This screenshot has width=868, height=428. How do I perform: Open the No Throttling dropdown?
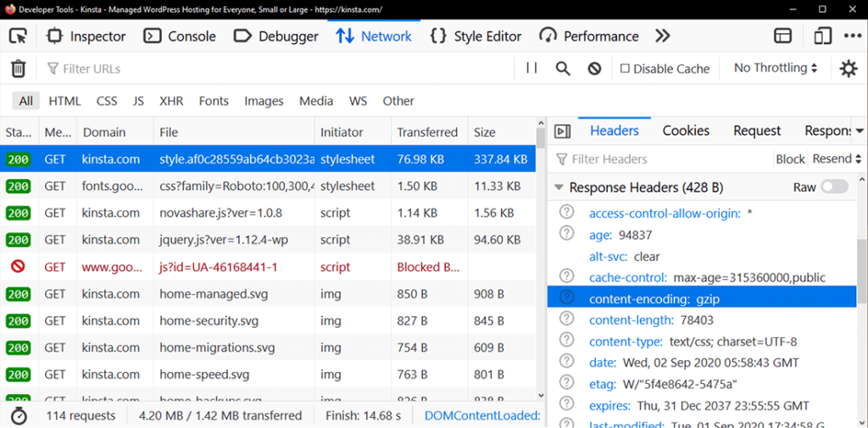(776, 68)
